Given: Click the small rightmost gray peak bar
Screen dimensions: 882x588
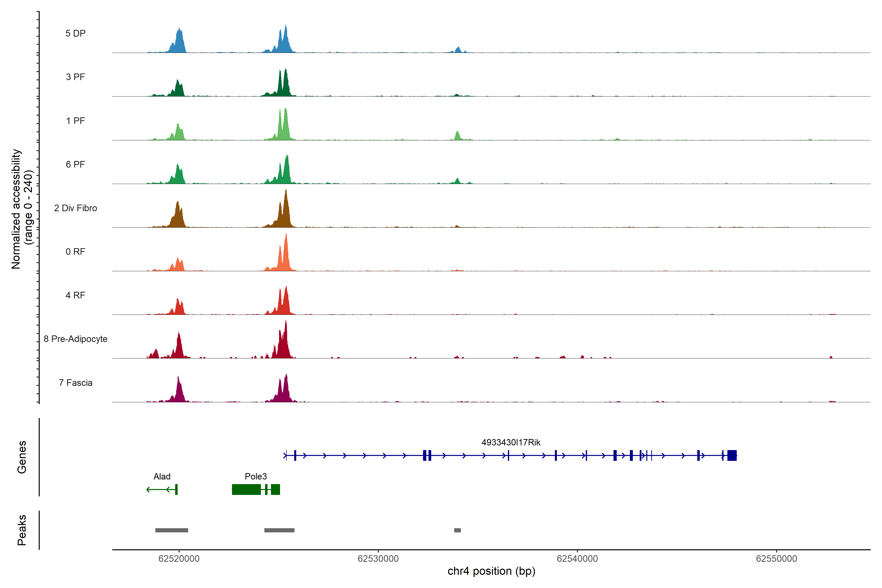Looking at the screenshot, I should pos(457,530).
